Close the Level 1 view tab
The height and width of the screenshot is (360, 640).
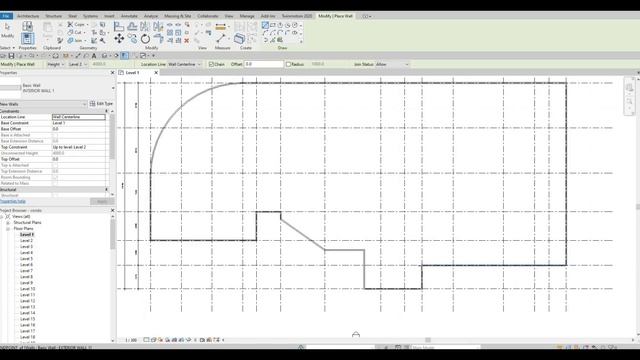click(156, 73)
